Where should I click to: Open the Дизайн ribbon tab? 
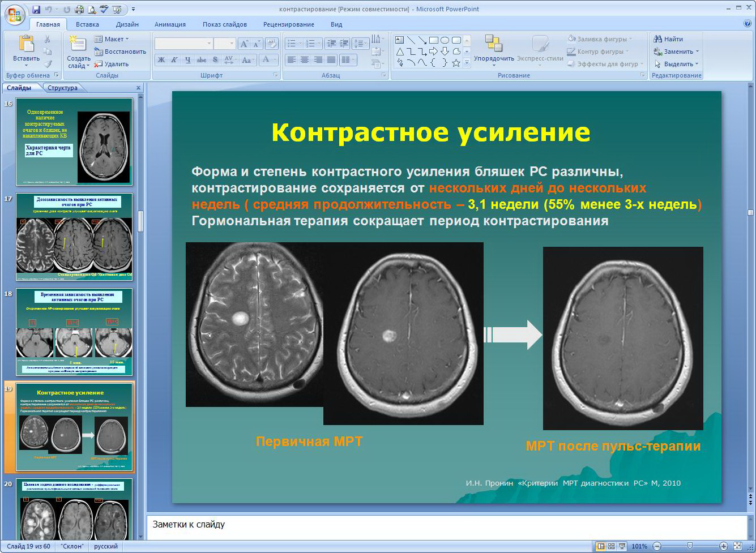click(127, 24)
